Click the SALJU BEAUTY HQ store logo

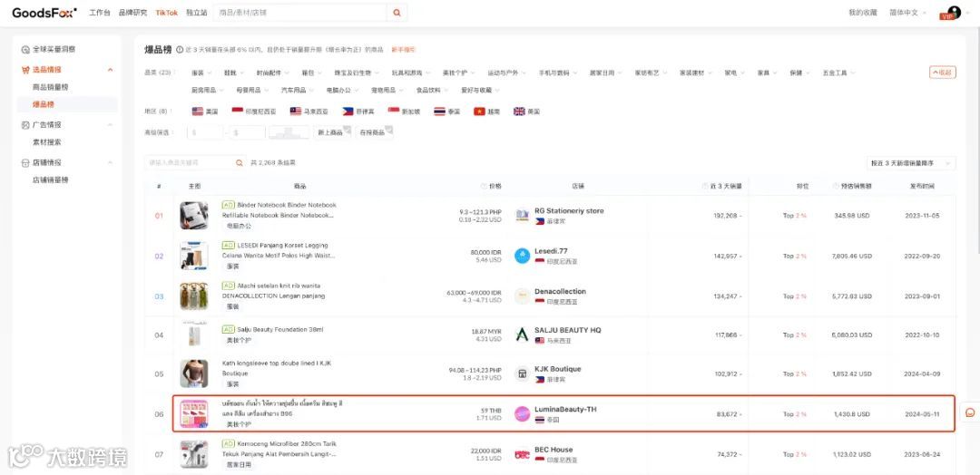(522, 335)
